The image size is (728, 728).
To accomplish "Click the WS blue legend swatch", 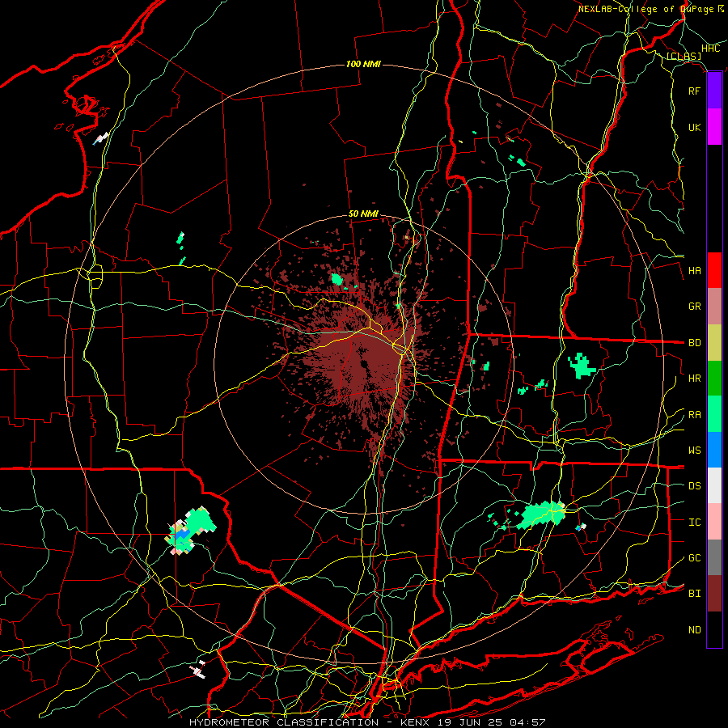I will 714,450.
